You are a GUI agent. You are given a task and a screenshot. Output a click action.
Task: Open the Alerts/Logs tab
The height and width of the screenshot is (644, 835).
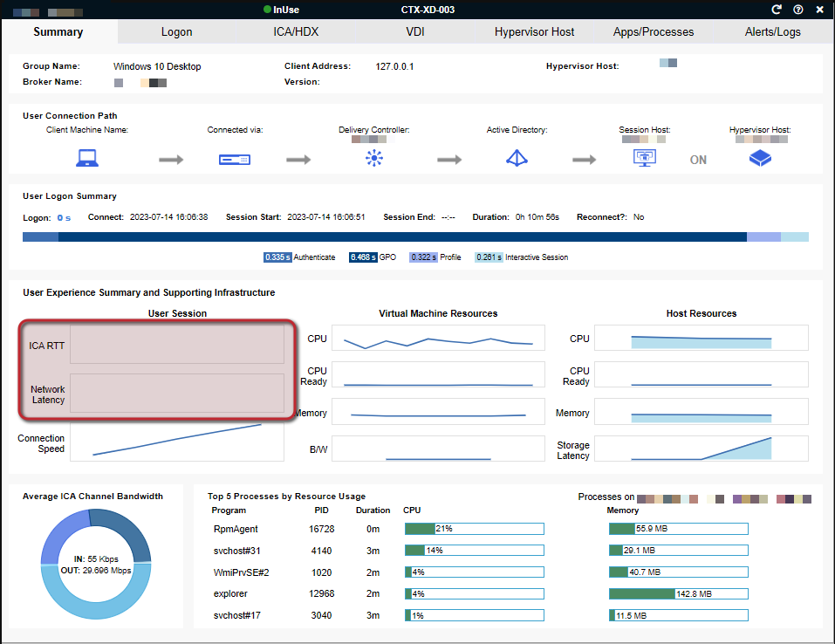tap(772, 32)
